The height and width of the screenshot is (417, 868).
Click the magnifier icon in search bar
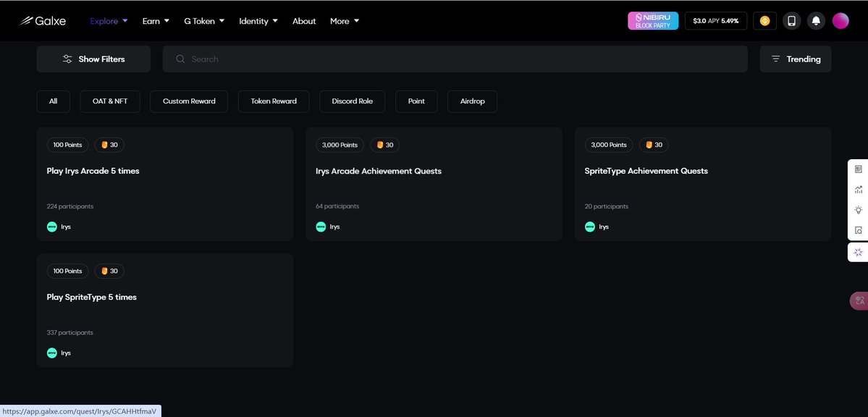180,59
